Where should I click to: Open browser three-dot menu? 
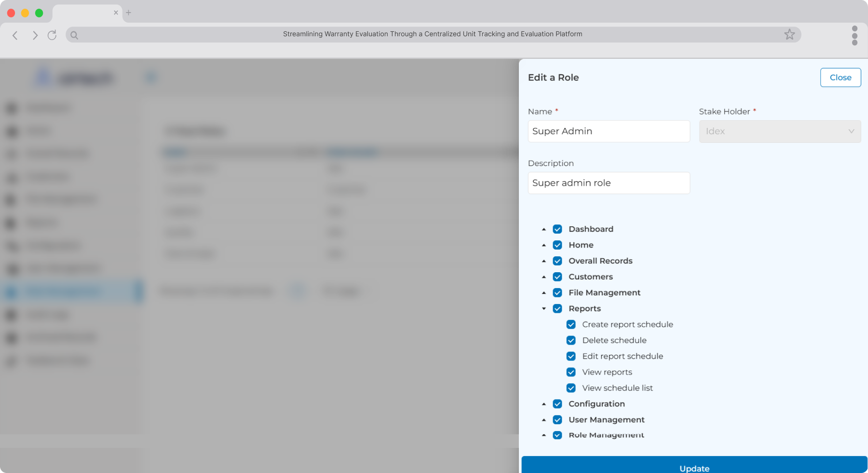[854, 36]
